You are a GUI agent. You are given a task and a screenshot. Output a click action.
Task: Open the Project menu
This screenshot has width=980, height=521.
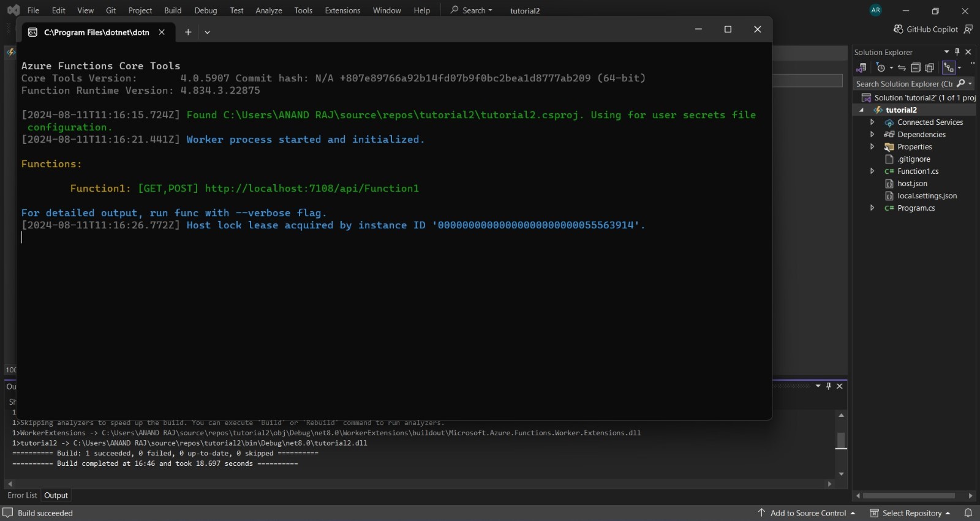point(140,10)
